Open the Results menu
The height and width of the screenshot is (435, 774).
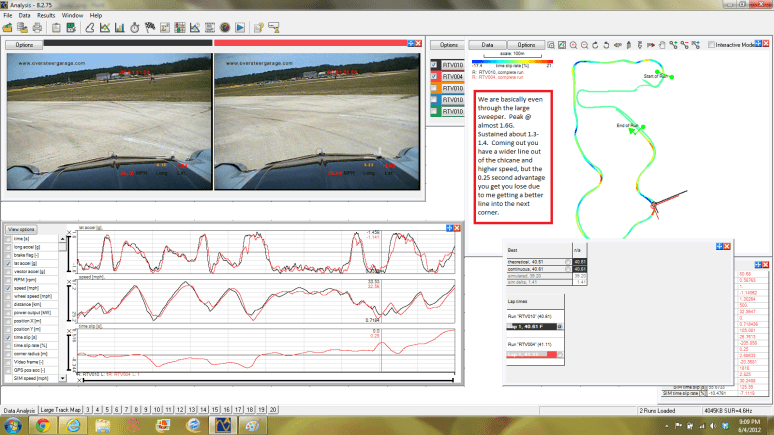46,16
